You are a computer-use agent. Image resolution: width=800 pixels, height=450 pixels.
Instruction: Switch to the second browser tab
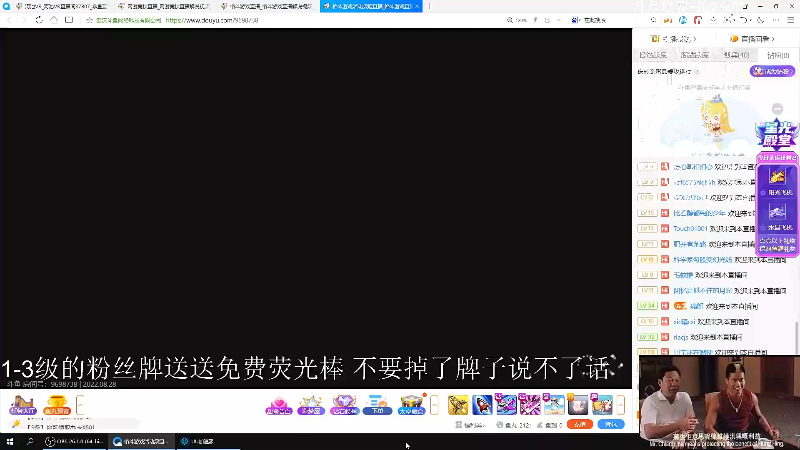tap(163, 6)
